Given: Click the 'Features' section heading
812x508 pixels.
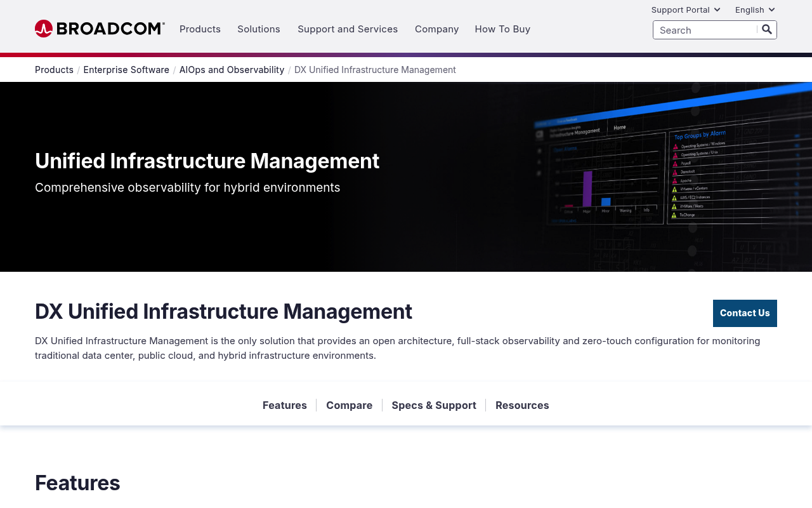Looking at the screenshot, I should pyautogui.click(x=77, y=483).
